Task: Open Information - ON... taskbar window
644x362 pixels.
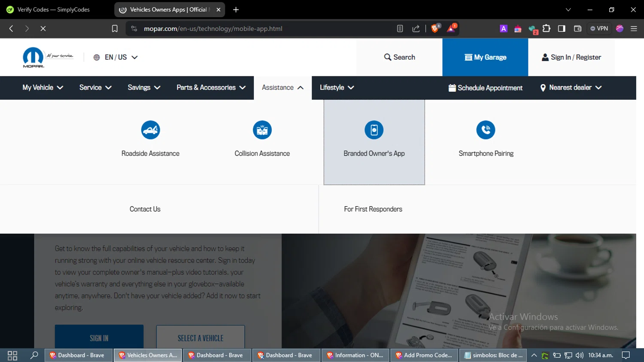Action: coord(355,355)
